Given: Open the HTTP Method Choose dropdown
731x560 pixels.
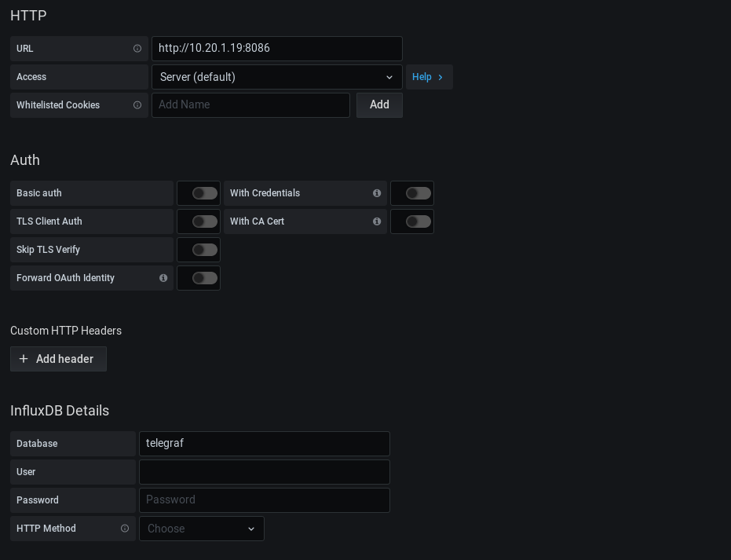Looking at the screenshot, I should tap(202, 529).
